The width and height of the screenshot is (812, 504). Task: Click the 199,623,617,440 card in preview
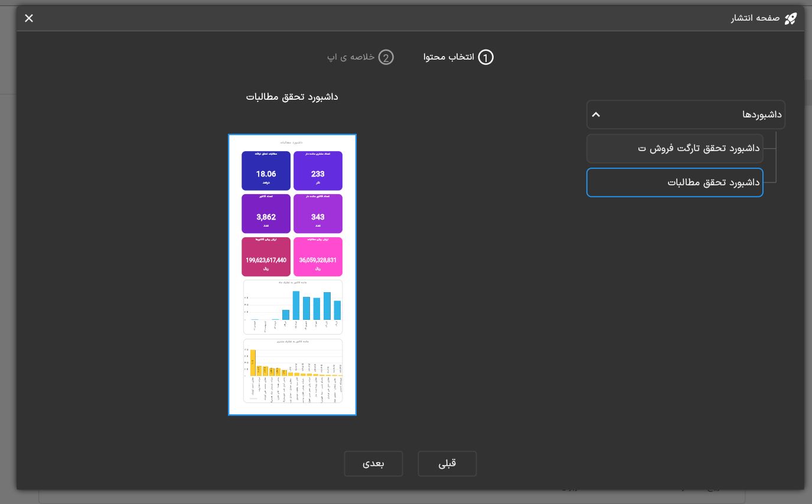pos(266,257)
